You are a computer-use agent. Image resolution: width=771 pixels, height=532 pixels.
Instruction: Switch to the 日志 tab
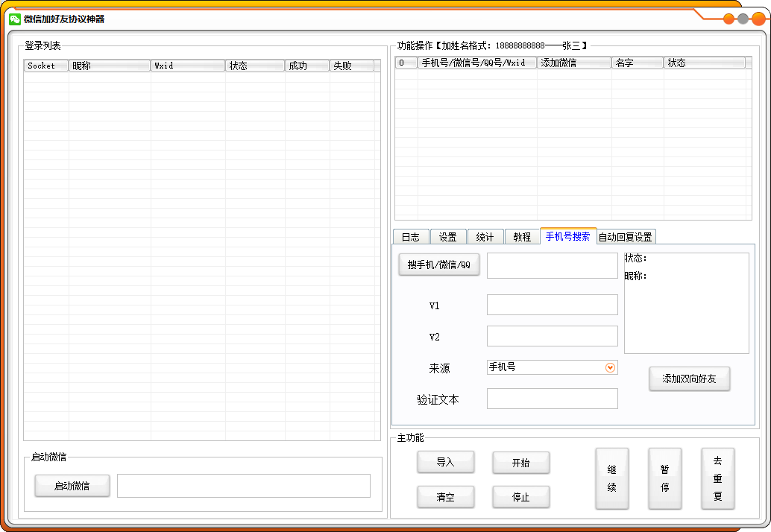(411, 237)
